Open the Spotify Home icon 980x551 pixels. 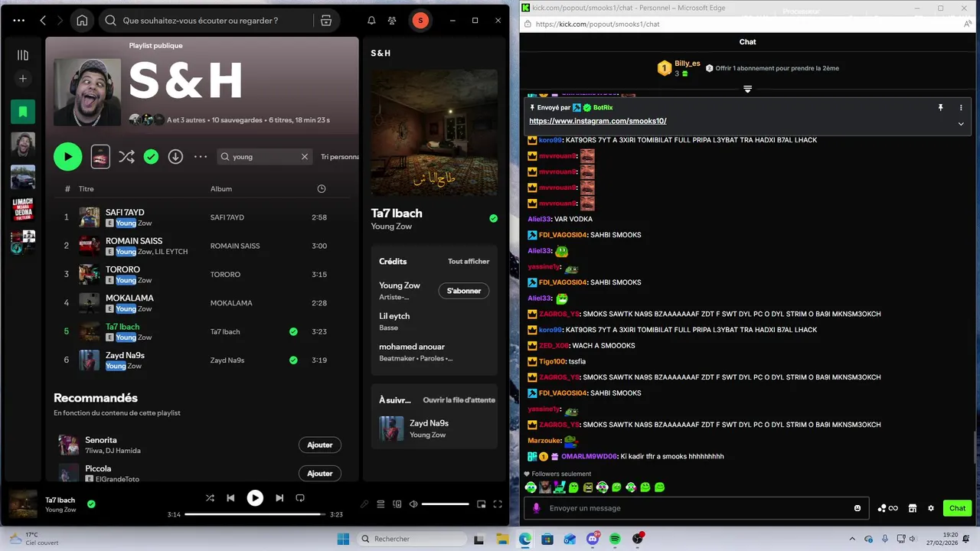point(82,21)
